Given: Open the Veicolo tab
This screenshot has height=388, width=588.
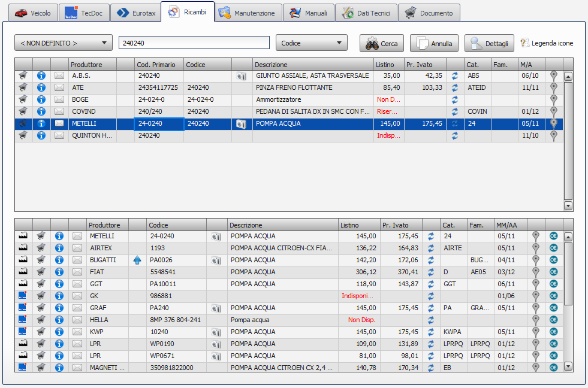Looking at the screenshot, I should (x=33, y=13).
